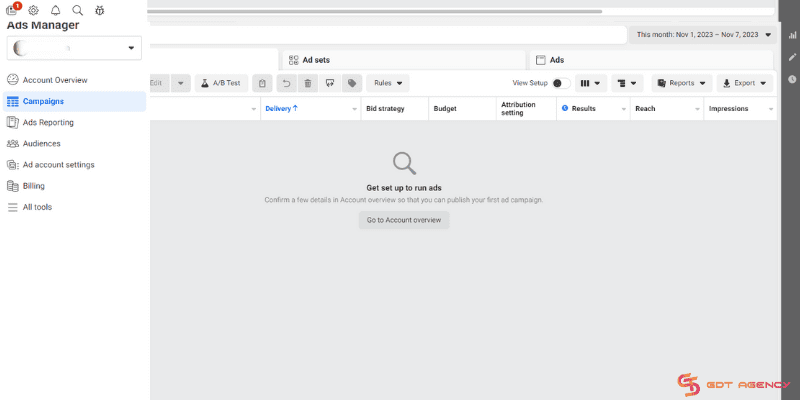Open the Reports dropdown
The image size is (800, 400).
coord(682,83)
